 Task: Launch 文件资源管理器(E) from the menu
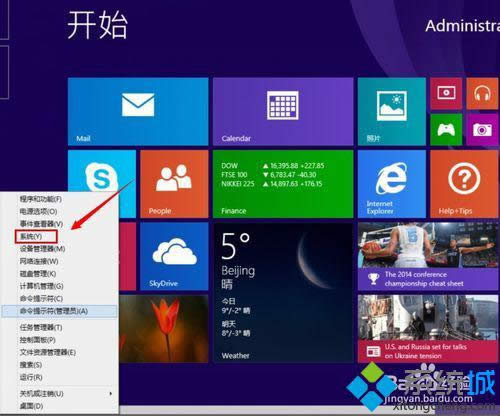(48, 352)
